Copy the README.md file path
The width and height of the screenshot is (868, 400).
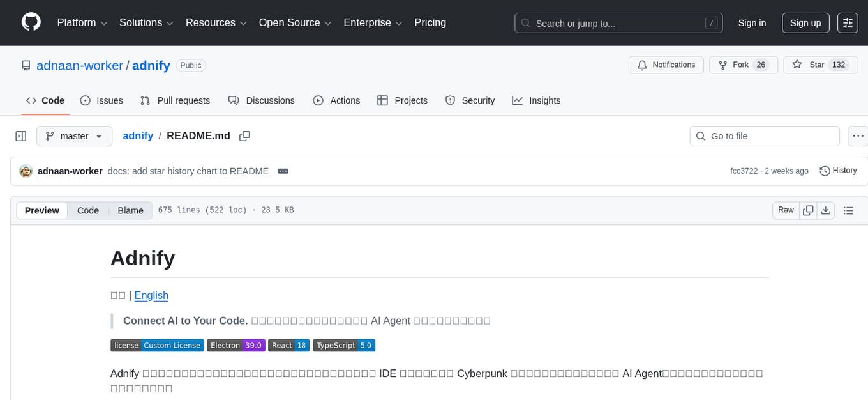(x=244, y=136)
